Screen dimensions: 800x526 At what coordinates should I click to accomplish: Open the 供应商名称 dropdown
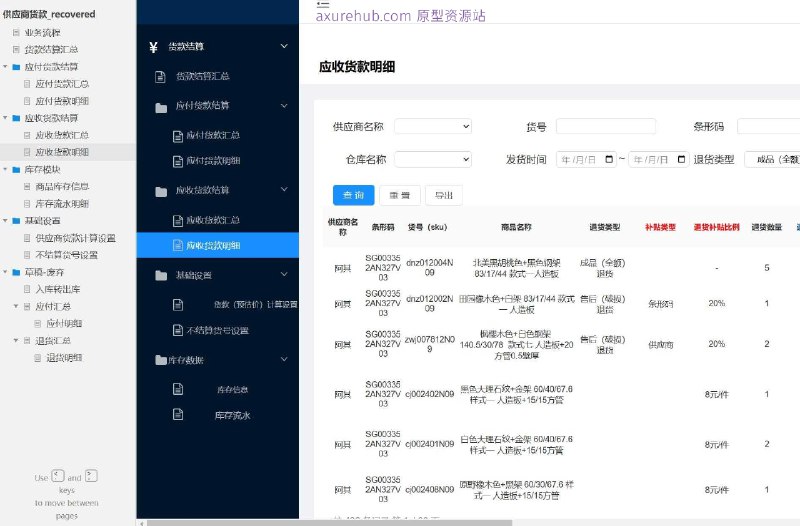click(x=433, y=126)
